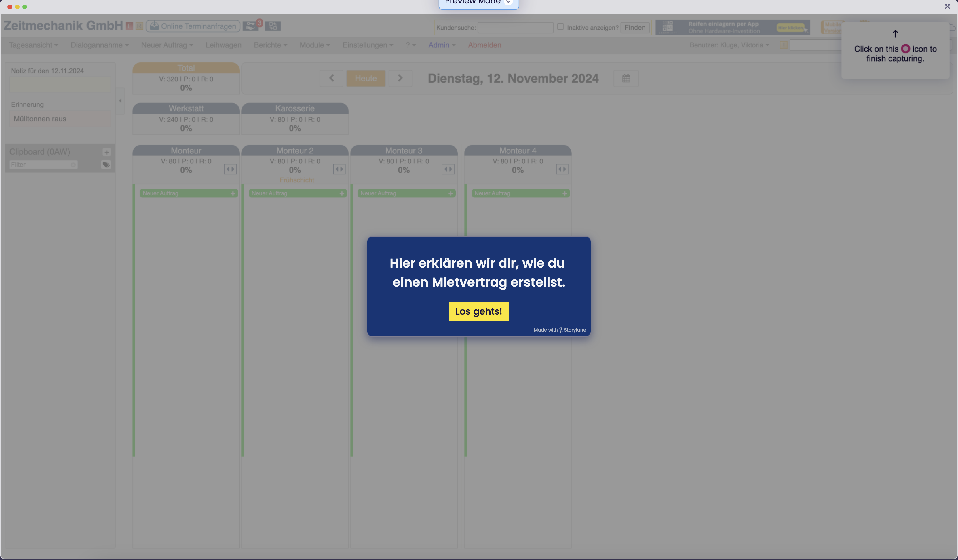Open the calendar date picker icon

pyautogui.click(x=626, y=78)
